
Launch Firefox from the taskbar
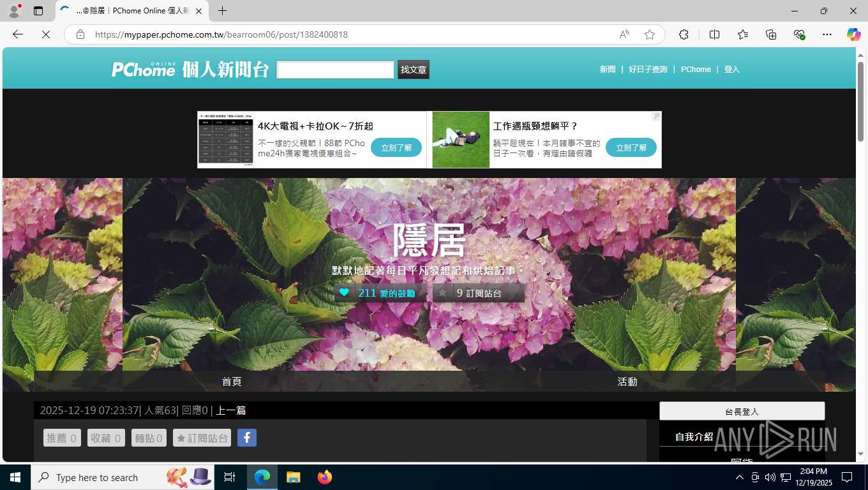click(325, 477)
